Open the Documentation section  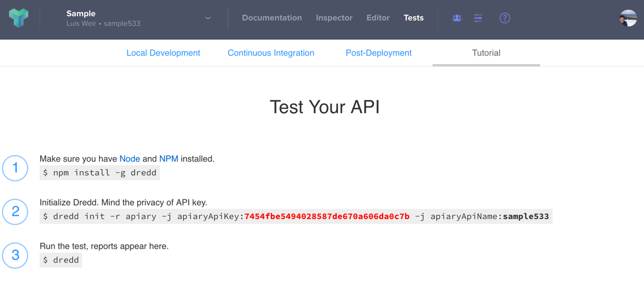coord(272,18)
